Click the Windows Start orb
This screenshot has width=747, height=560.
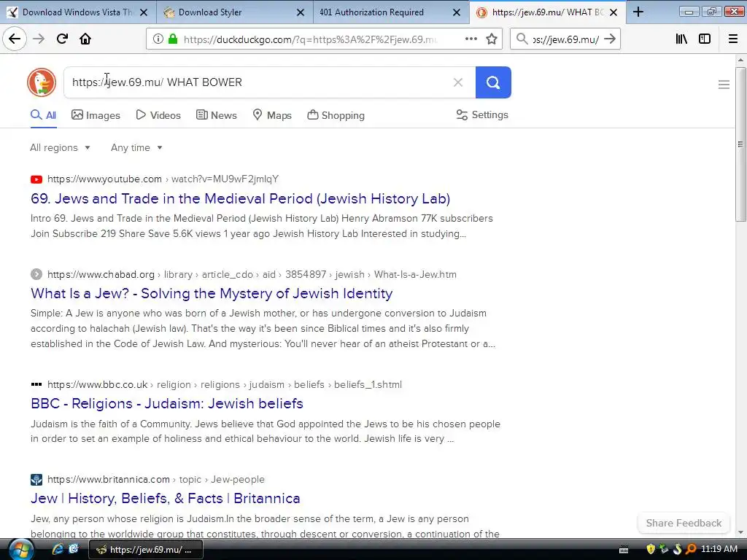coord(21,549)
